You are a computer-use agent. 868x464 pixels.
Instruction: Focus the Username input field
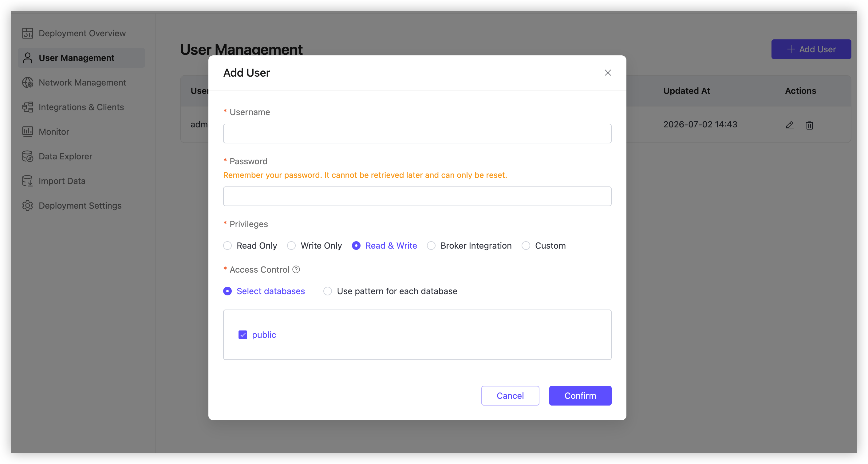tap(417, 134)
